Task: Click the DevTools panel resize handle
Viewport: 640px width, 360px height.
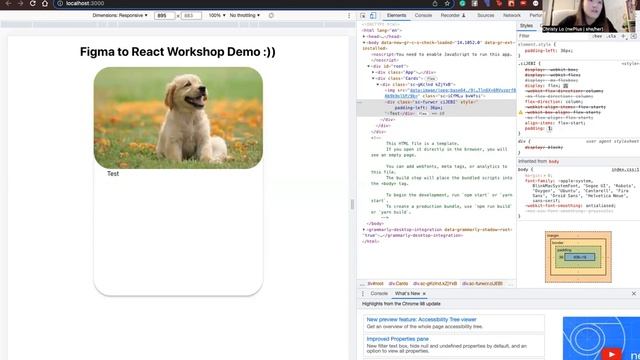Action: coord(352,204)
